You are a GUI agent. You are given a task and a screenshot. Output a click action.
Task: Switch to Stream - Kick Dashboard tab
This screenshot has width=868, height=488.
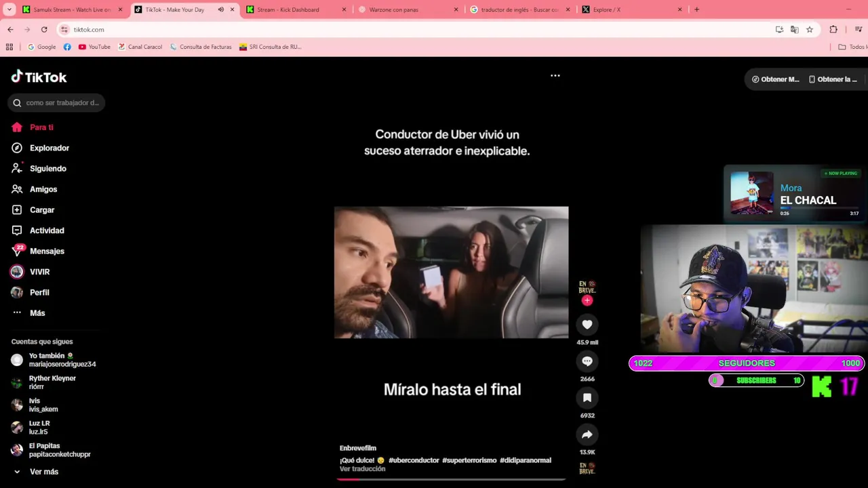(x=296, y=9)
